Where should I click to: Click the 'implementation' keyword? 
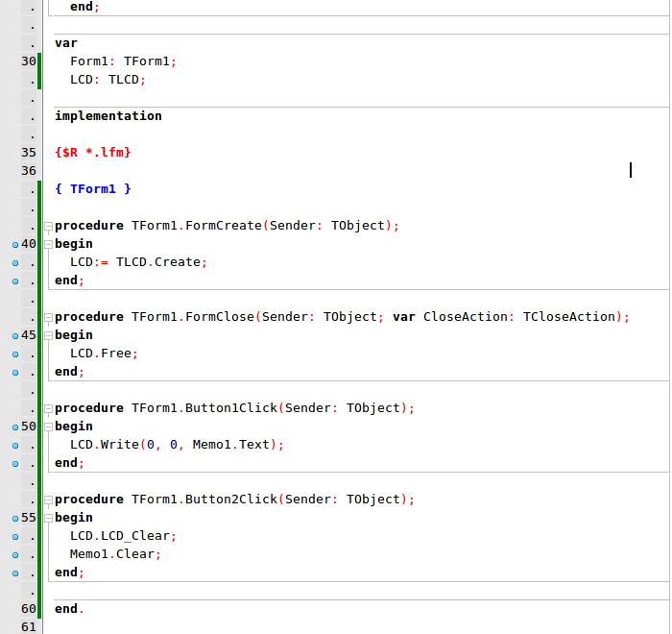click(108, 116)
